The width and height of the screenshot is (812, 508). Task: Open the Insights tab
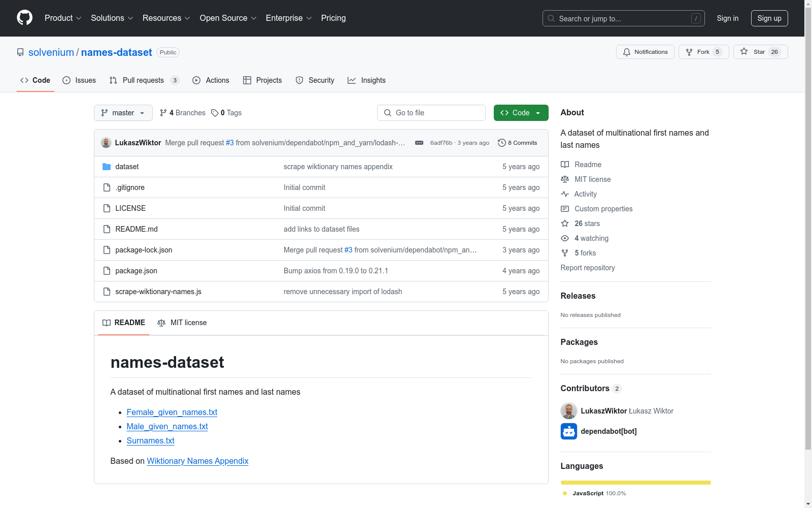pos(366,80)
